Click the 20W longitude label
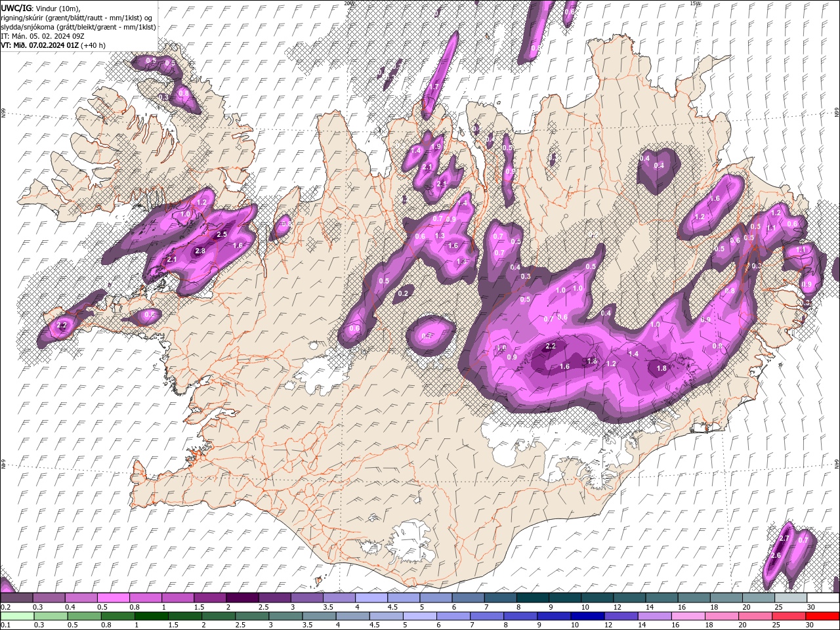Image resolution: width=840 pixels, height=630 pixels. (349, 3)
